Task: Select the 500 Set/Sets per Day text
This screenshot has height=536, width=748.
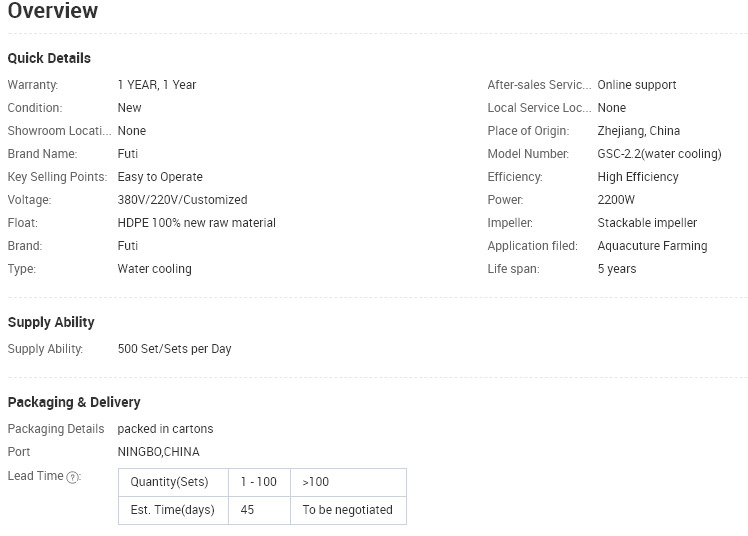Action: pyautogui.click(x=174, y=349)
